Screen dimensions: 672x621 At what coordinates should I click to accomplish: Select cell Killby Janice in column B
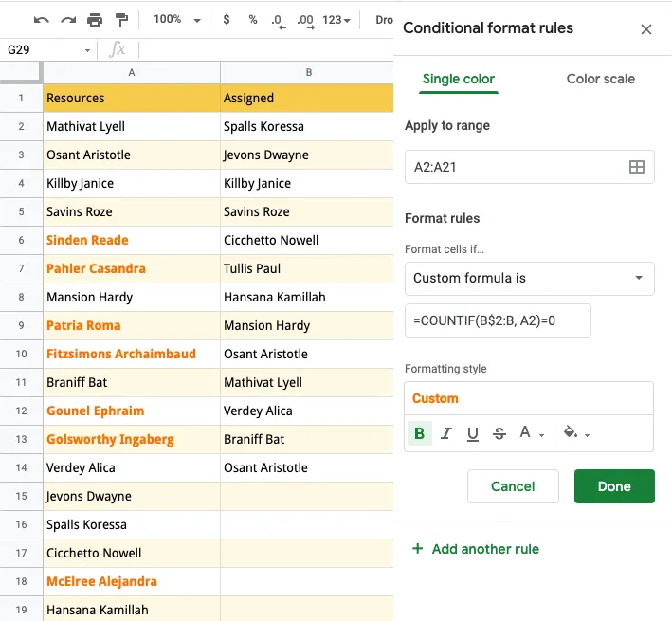point(307,183)
